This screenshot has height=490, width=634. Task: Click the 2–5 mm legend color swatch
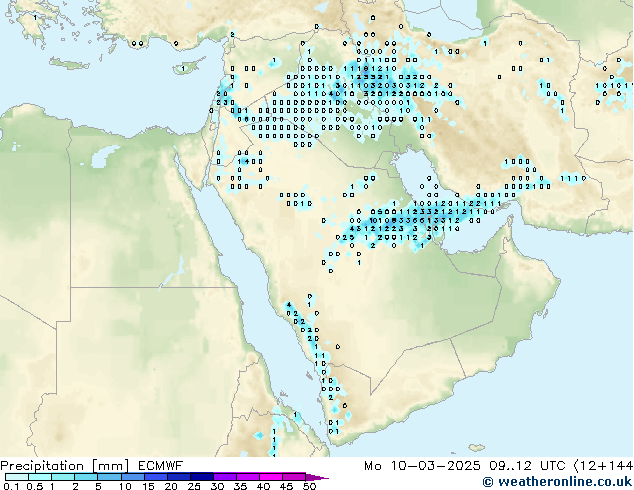[86, 477]
